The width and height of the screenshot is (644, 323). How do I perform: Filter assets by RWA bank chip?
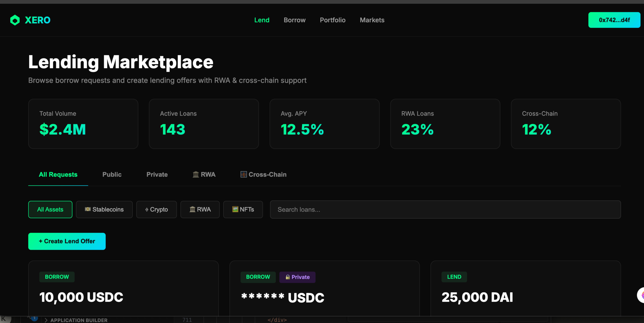tap(200, 209)
